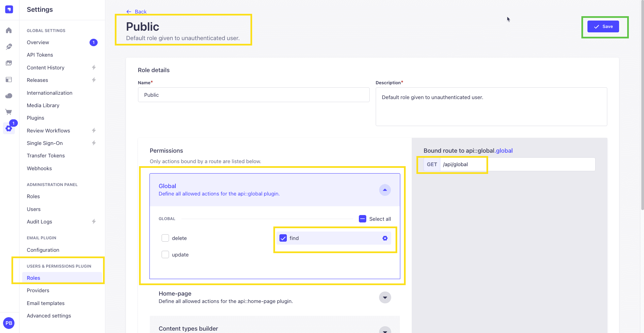Viewport: 644px width, 333px height.
Task: Open Content Manager feather icon
Action: [x=9, y=47]
